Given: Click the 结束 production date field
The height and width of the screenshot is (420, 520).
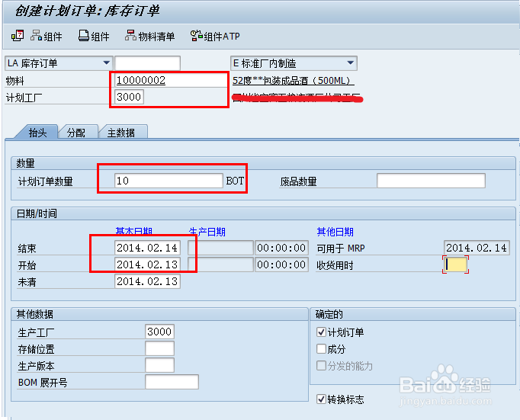Looking at the screenshot, I should (220, 248).
